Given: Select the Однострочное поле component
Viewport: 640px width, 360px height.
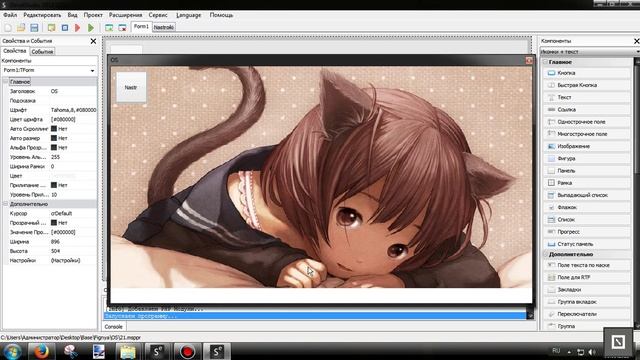Looking at the screenshot, I should click(587, 122).
